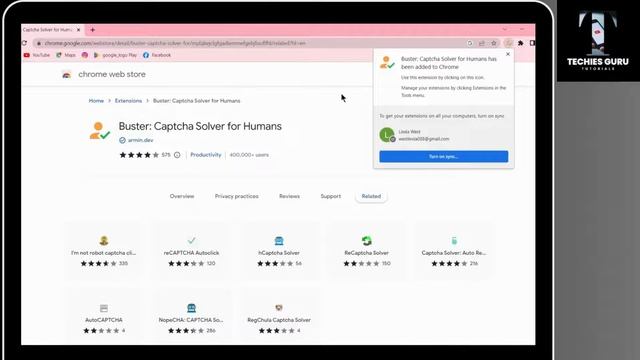Click the chrome web store title text
Viewport: 640px width, 360px height.
(112, 74)
